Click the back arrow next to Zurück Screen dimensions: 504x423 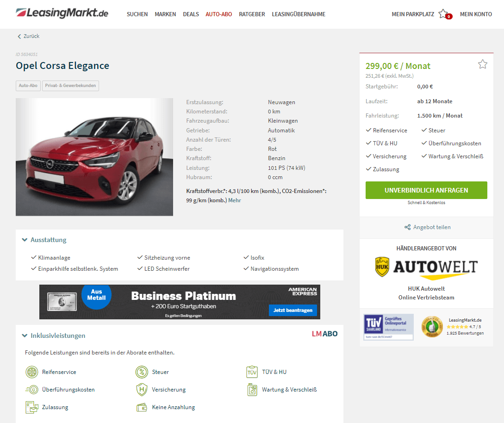19,36
